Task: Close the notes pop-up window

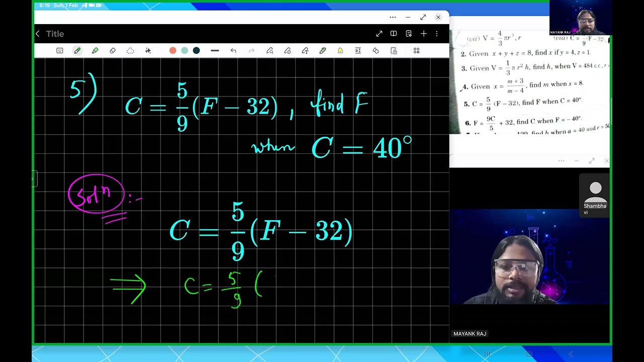Action: [x=438, y=17]
